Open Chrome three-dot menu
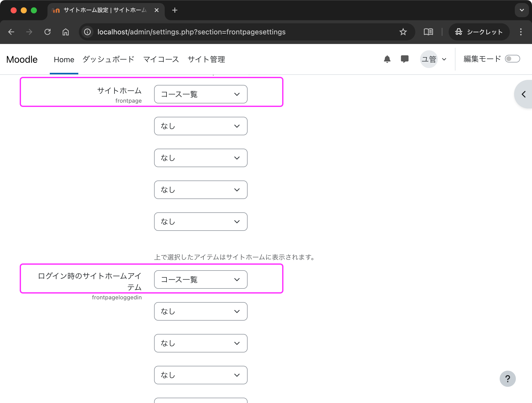 point(521,32)
